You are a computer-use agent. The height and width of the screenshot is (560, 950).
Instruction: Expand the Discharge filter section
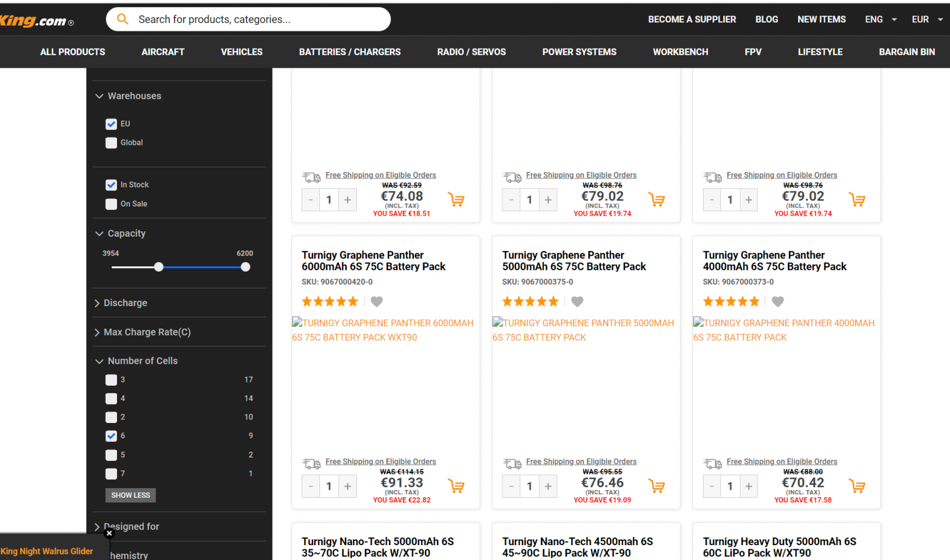[121, 303]
